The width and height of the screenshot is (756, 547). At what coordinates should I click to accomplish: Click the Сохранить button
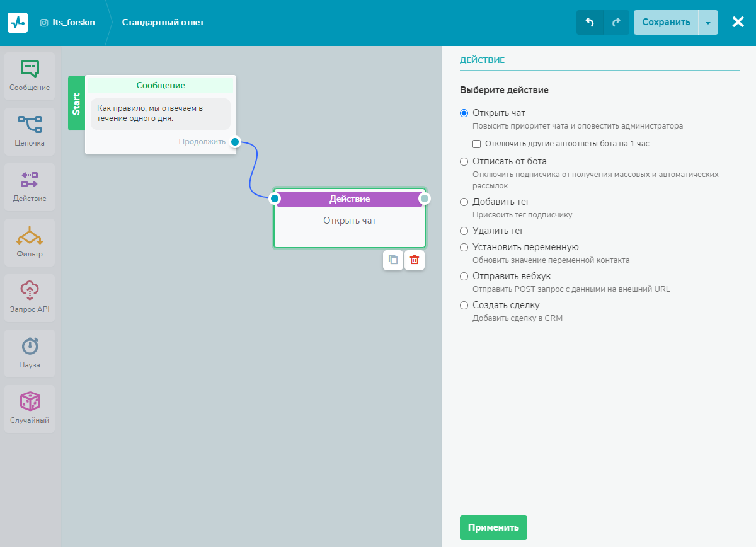click(666, 22)
